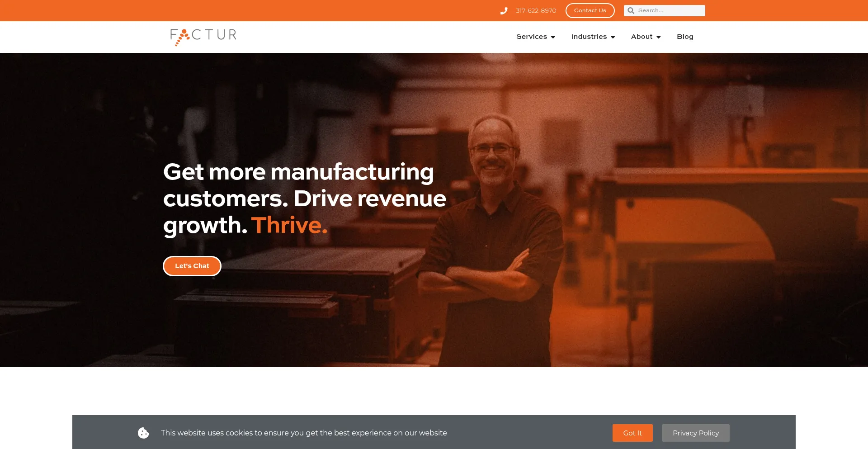Accept cookies with Got It
Viewport: 868px width, 449px height.
[632, 433]
